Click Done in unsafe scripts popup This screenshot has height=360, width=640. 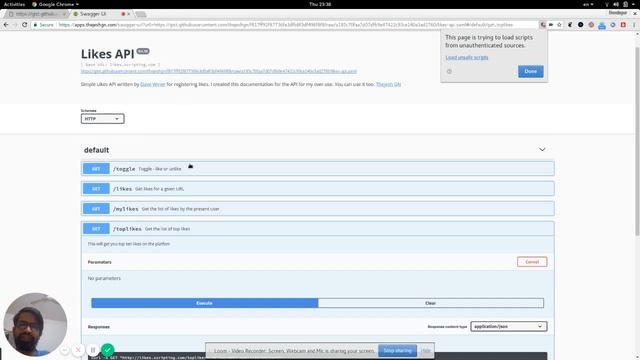point(531,71)
